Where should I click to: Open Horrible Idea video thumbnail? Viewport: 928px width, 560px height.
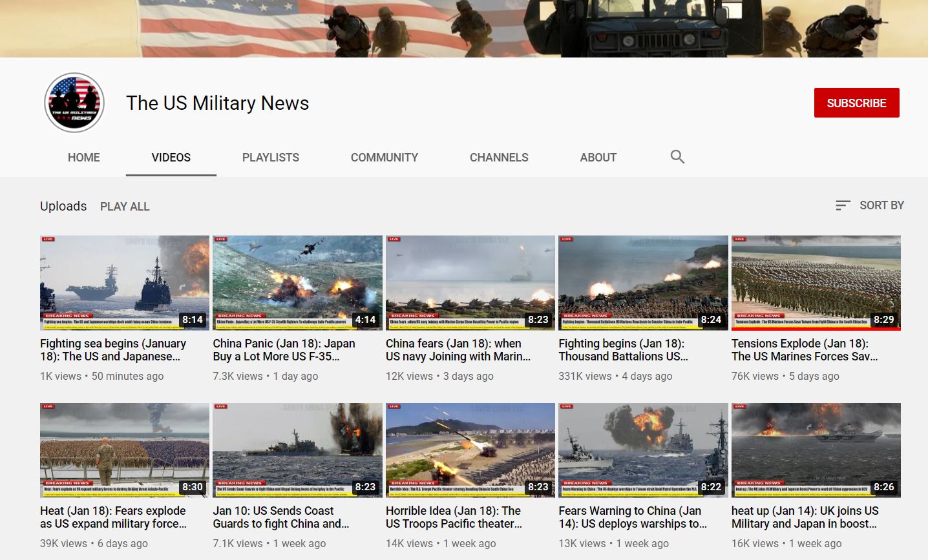[470, 450]
